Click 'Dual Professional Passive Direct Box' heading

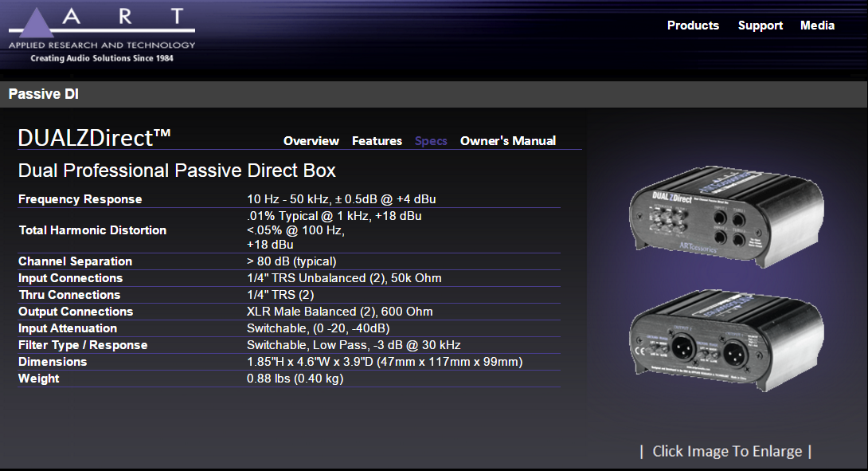tap(177, 170)
